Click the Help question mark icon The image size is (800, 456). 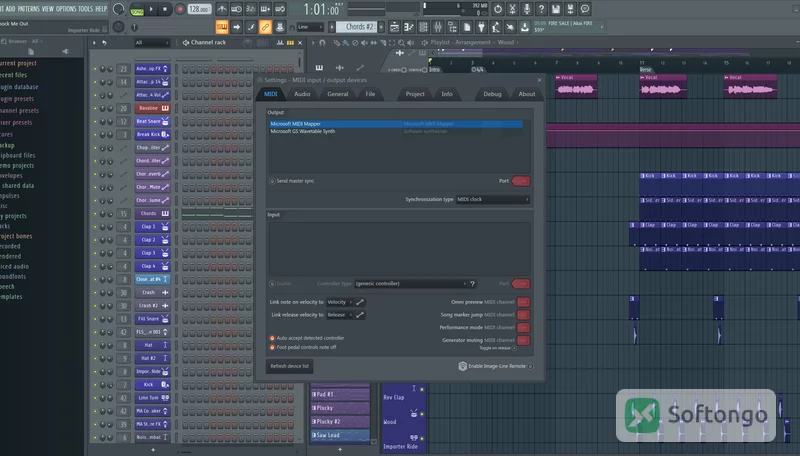(541, 9)
